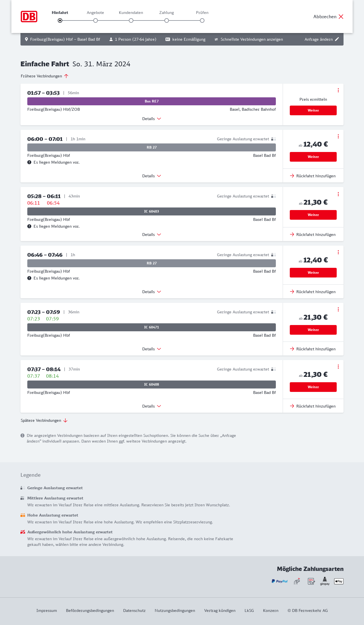This screenshot has width=364, height=625.
Task: Add return trip for the 07:23 IC 60471
Action: pos(313,349)
